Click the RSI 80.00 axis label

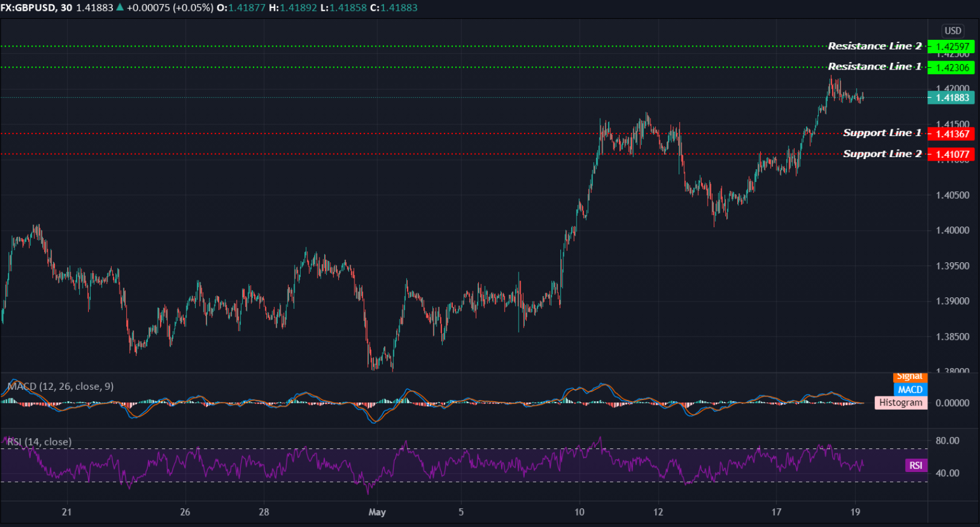pyautogui.click(x=947, y=441)
